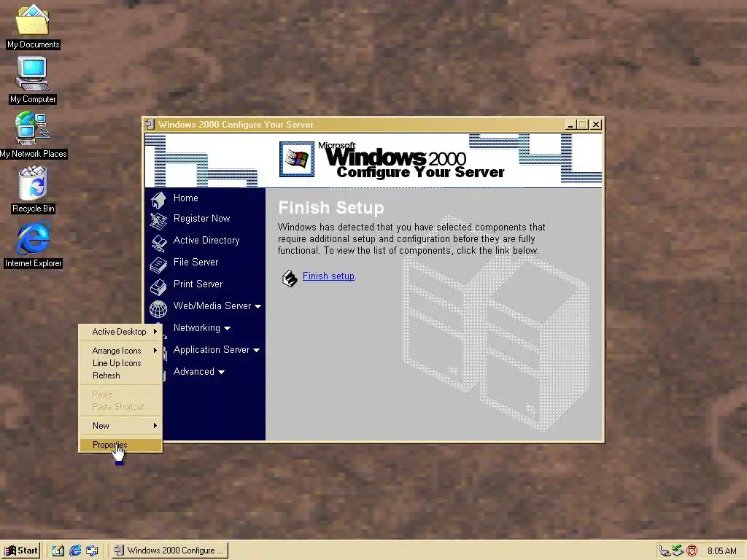Select the My Network Places icon
The width and height of the screenshot is (747, 560).
pyautogui.click(x=32, y=135)
